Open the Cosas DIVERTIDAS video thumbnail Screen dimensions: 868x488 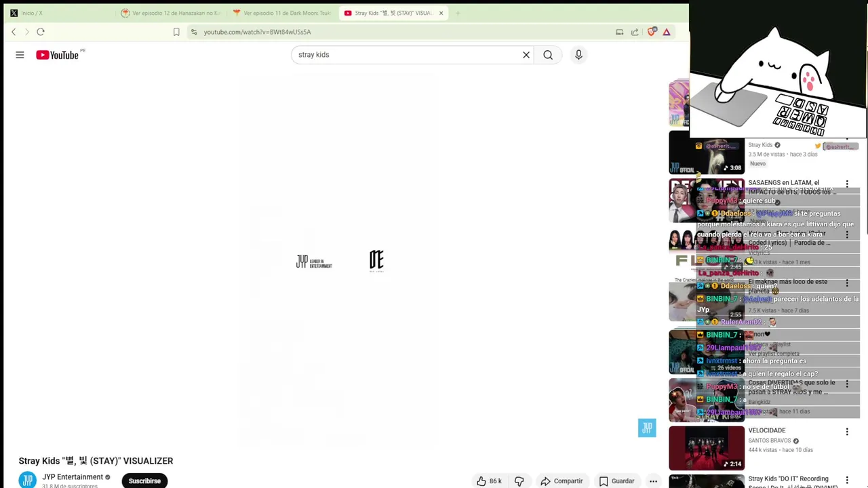click(x=707, y=400)
